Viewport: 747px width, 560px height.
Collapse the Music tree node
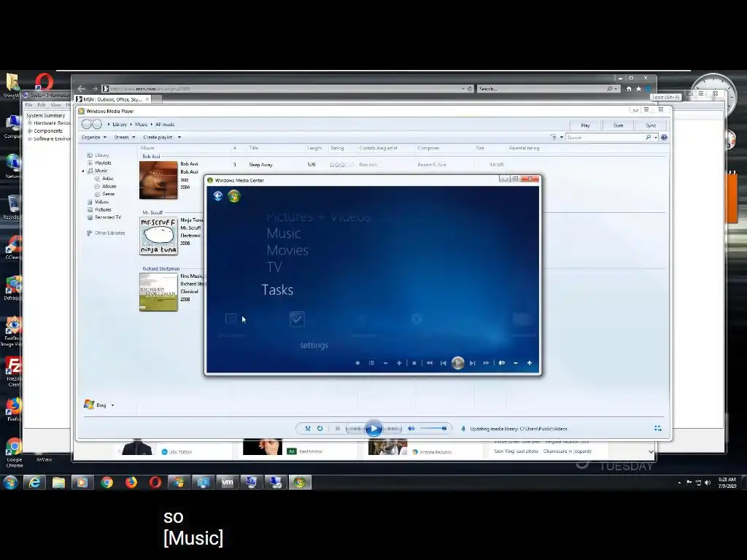tap(83, 171)
